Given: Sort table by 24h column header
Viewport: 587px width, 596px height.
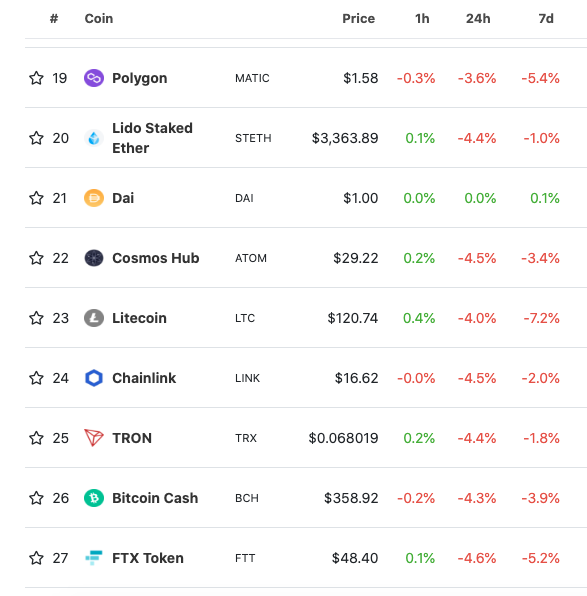Looking at the screenshot, I should click(x=478, y=19).
